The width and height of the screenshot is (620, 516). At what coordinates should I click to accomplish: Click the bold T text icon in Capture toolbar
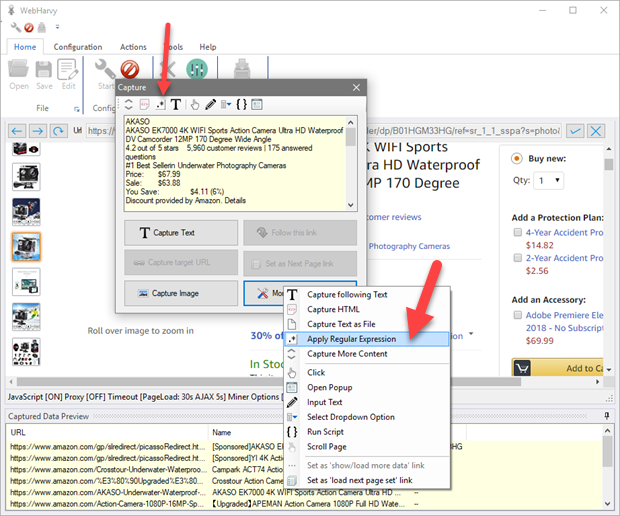point(176,104)
